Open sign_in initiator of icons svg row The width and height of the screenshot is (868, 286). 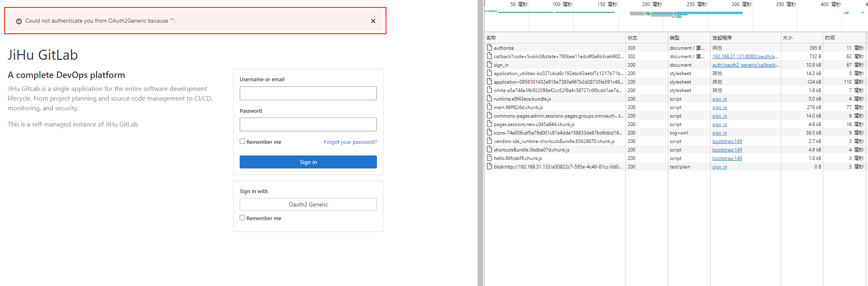(719, 133)
